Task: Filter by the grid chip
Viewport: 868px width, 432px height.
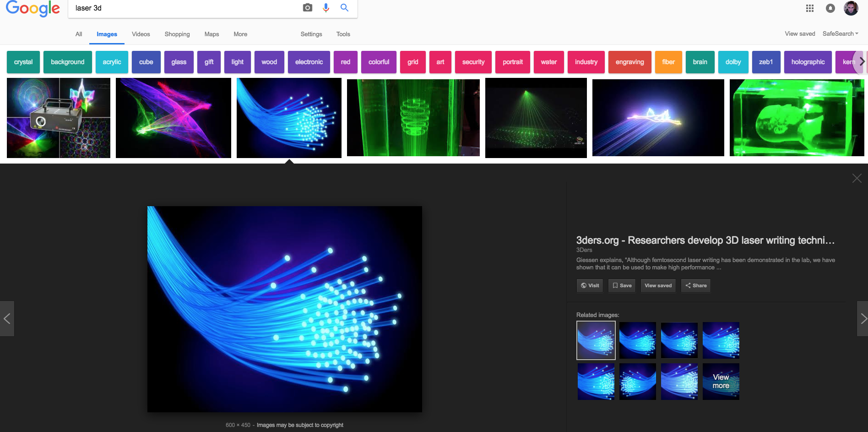Action: click(x=413, y=62)
